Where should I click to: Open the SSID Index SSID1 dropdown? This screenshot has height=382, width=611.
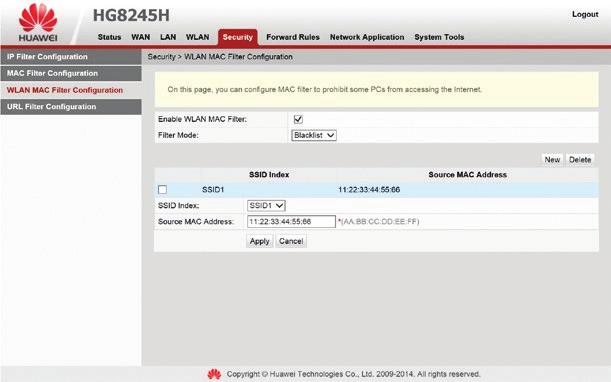coord(266,205)
